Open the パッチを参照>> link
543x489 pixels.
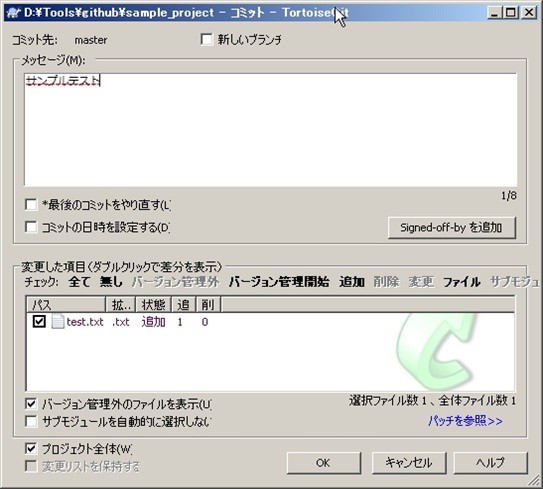465,421
